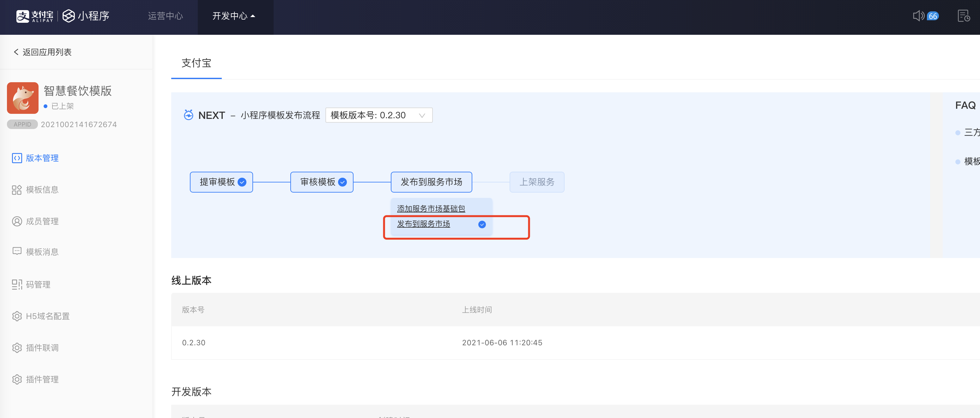Expand the 开发中心 top menu
This screenshot has width=980, height=418.
pos(233,16)
